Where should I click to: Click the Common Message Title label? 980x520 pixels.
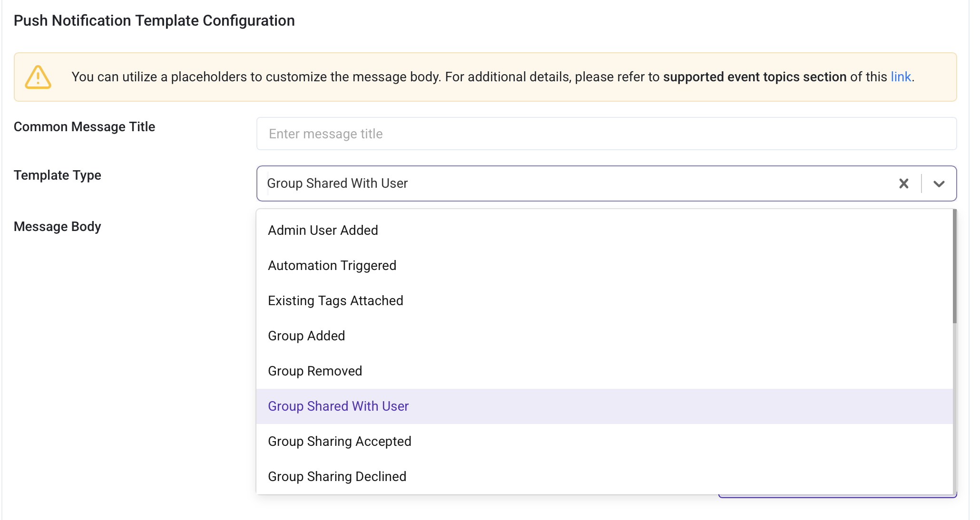(x=84, y=127)
